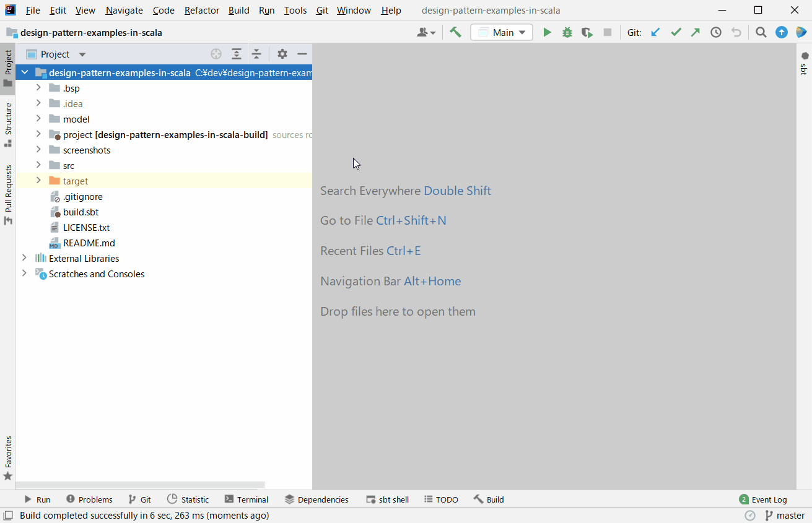The height and width of the screenshot is (523, 812).
Task: Open the Edit menu
Action: [x=58, y=11]
